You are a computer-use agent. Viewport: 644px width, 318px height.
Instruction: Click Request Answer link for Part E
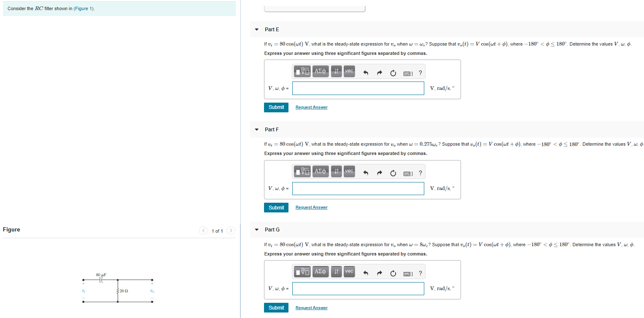(312, 107)
